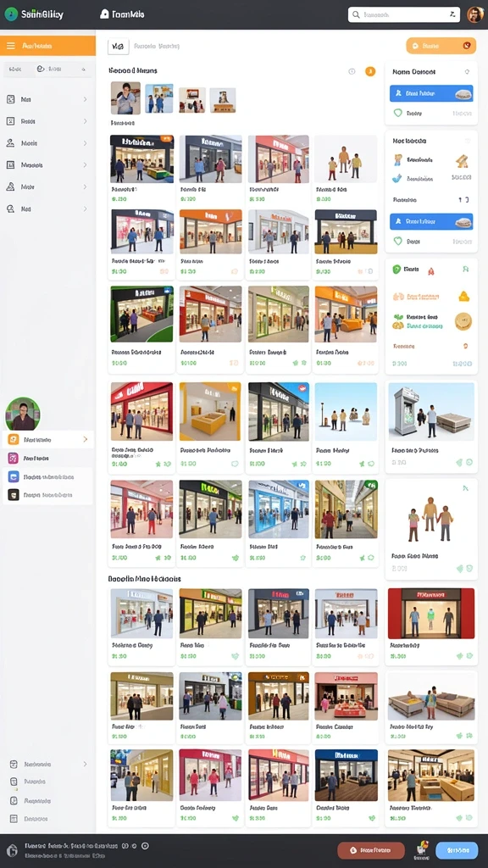Open the blue app icon in the sidebar list
This screenshot has height=868, width=488.
[14, 476]
